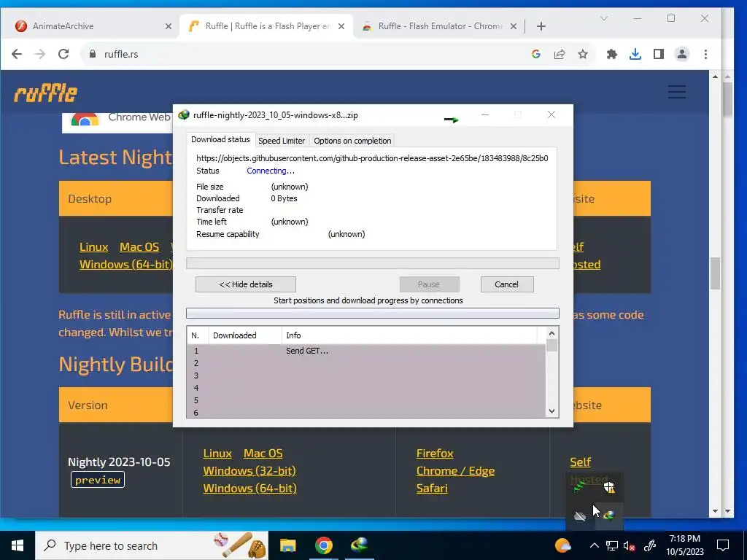Open File Explorer from the taskbar
Screen dimensions: 747x560
click(287, 545)
